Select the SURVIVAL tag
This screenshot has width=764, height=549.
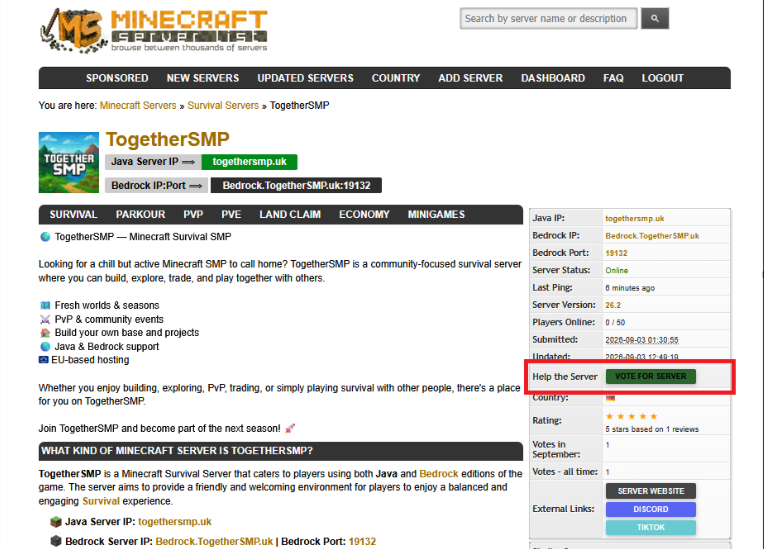click(73, 214)
